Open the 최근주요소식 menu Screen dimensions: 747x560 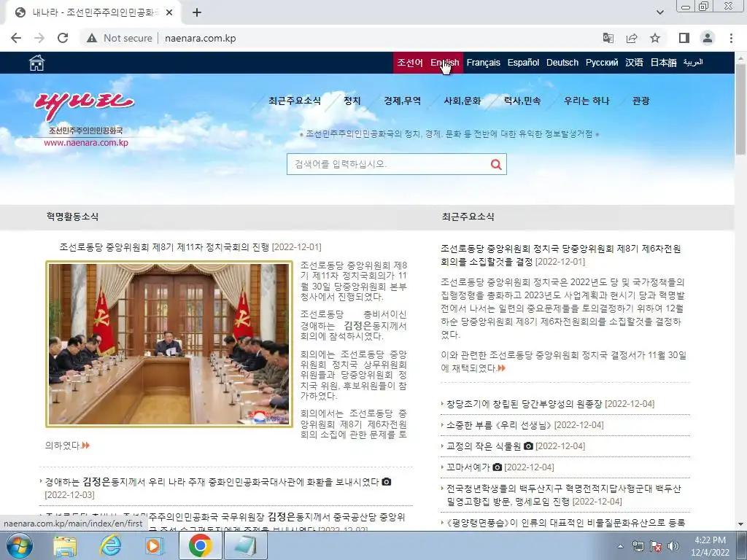(x=295, y=101)
